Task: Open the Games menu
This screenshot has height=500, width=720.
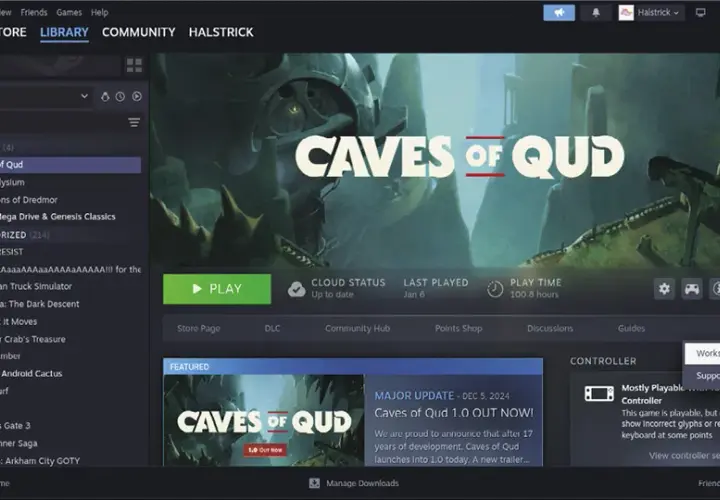Action: click(69, 12)
